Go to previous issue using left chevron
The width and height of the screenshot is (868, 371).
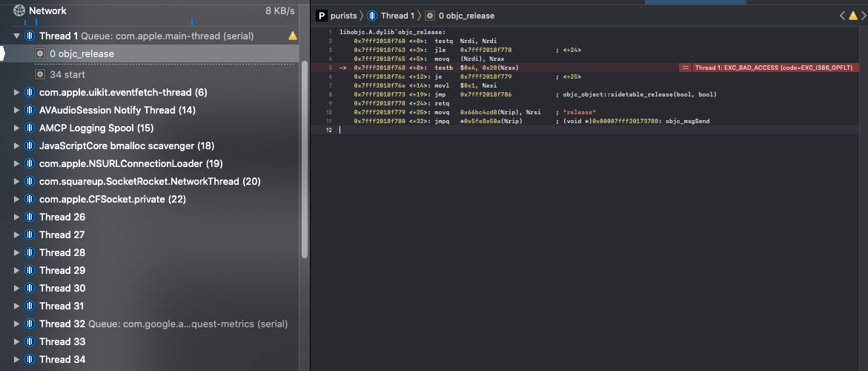pyautogui.click(x=843, y=16)
